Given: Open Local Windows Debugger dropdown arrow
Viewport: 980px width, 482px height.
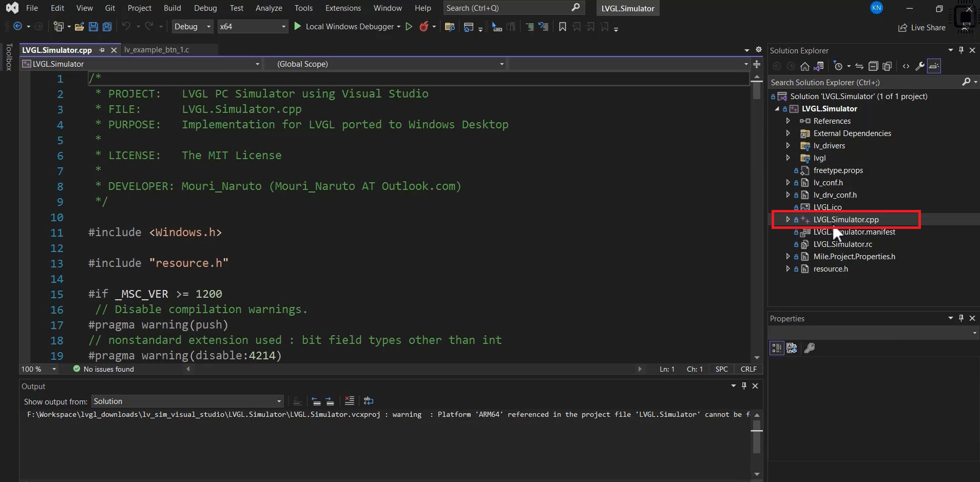Looking at the screenshot, I should pos(398,27).
